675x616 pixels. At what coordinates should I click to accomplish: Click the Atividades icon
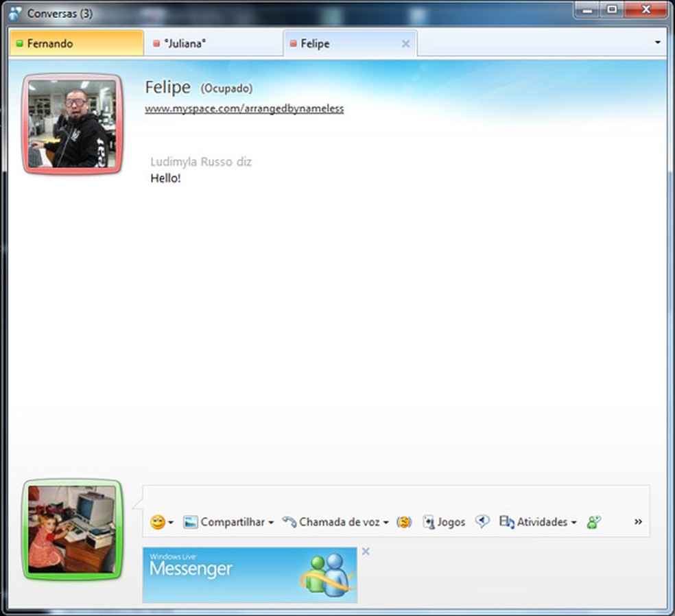[x=506, y=522]
